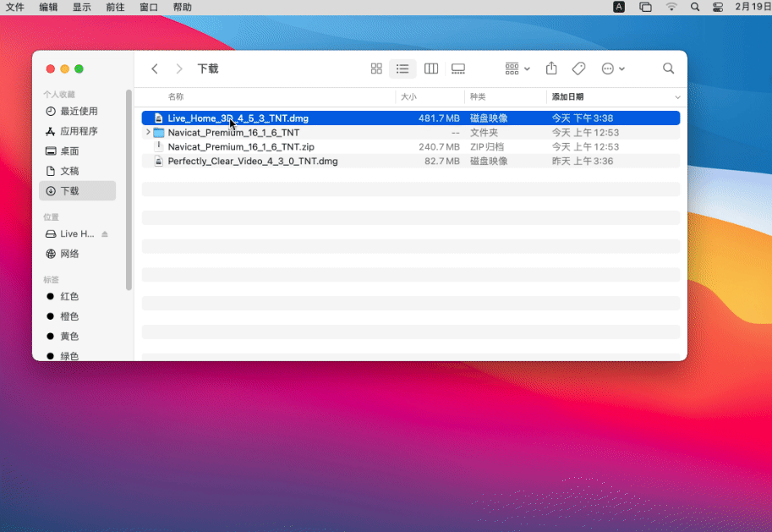Select the 黄色 tag
The width and height of the screenshot is (772, 532).
coord(77,337)
